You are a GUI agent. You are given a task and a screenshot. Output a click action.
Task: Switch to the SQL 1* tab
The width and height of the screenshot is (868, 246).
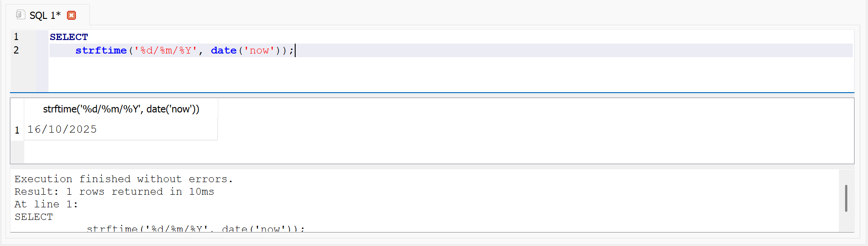[x=44, y=15]
